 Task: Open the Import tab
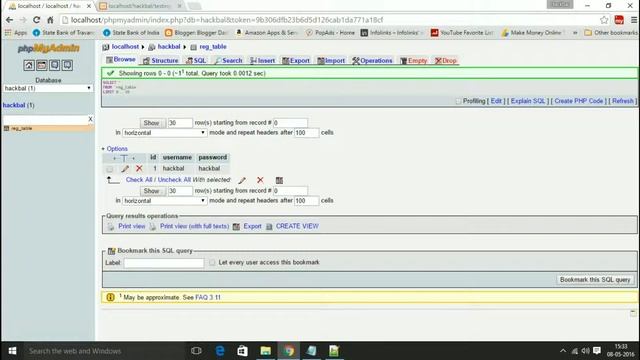(331, 60)
